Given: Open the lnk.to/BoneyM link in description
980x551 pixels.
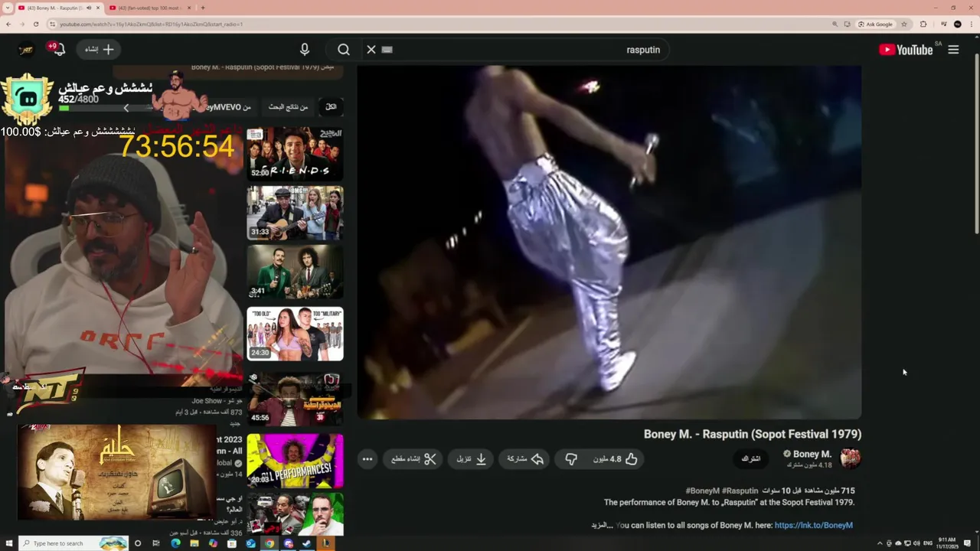Looking at the screenshot, I should coord(813,525).
